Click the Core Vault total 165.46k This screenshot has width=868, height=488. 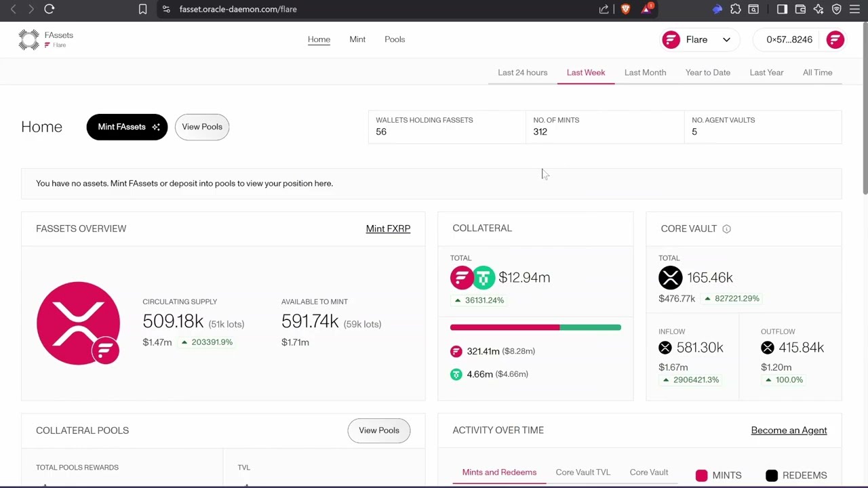point(710,277)
